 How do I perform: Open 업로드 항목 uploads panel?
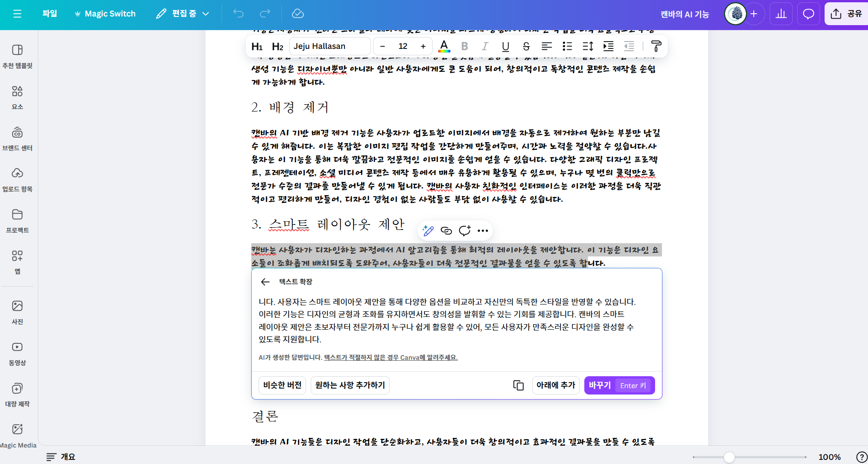click(x=17, y=180)
